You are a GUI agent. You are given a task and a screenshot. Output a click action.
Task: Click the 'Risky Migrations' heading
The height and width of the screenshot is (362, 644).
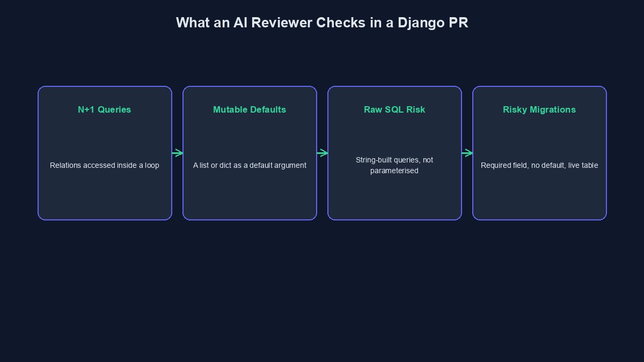coord(539,109)
